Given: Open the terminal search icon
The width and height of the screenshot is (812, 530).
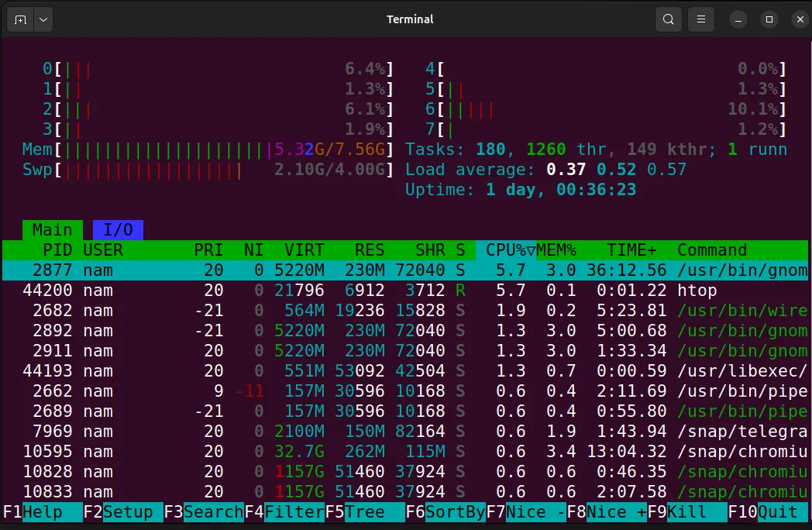Looking at the screenshot, I should 669,19.
